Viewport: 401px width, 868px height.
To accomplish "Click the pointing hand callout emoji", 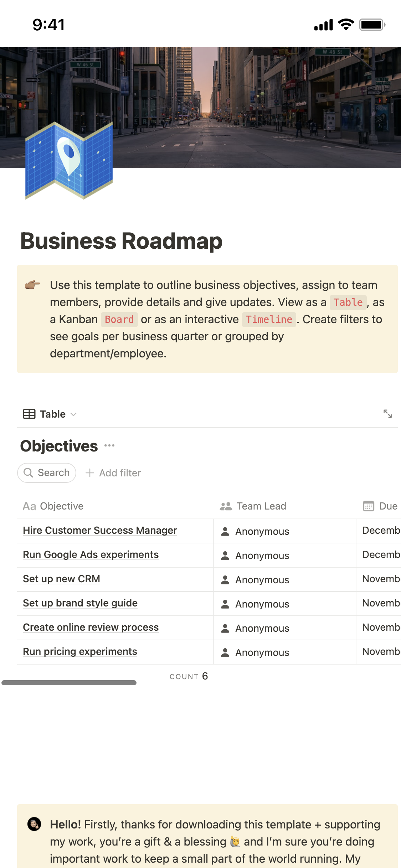I will point(32,285).
